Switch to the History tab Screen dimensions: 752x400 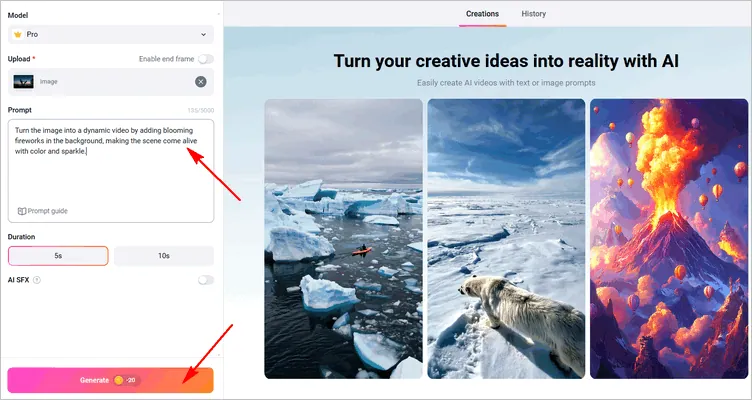point(534,14)
